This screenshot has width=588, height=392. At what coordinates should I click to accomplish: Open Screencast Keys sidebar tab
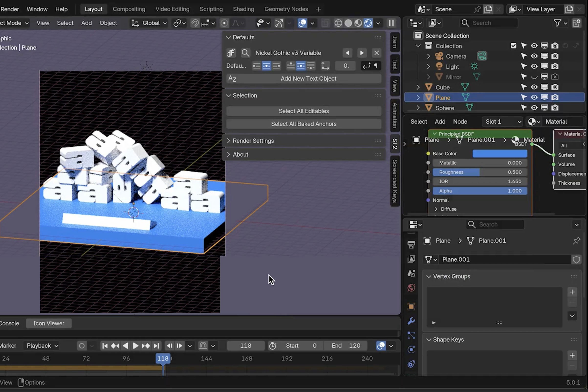[395, 181]
